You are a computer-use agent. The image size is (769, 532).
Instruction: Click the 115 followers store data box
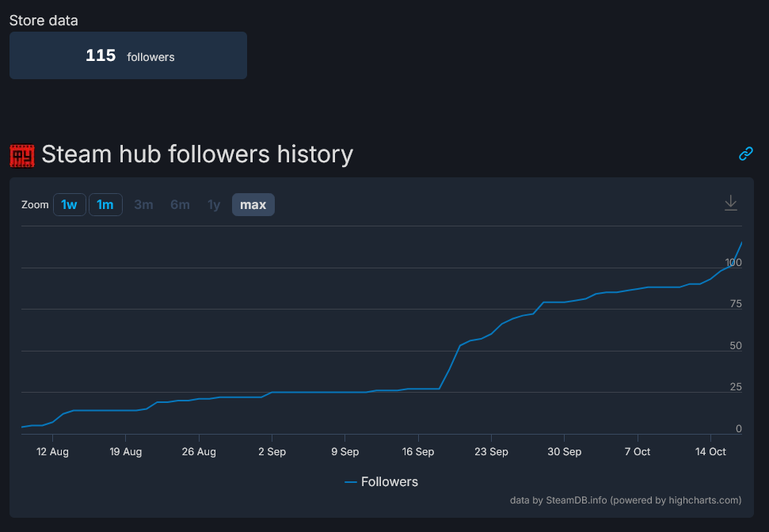tap(128, 55)
